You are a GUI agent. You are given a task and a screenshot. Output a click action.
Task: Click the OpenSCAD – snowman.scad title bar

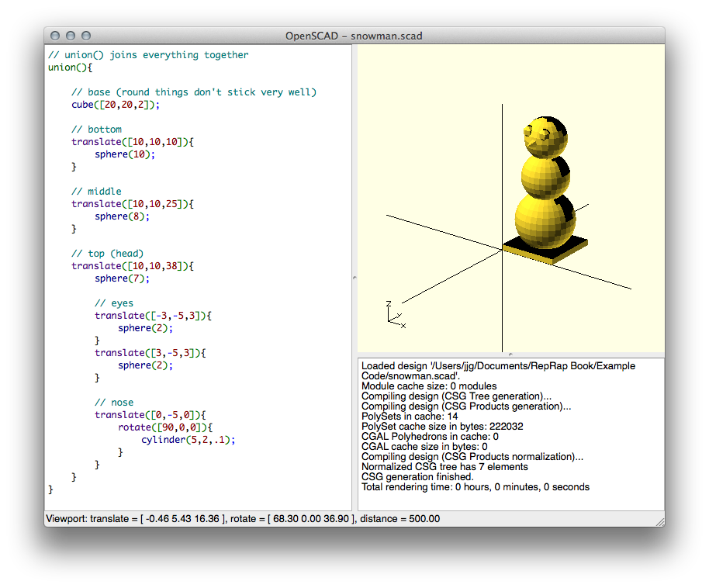point(354,36)
